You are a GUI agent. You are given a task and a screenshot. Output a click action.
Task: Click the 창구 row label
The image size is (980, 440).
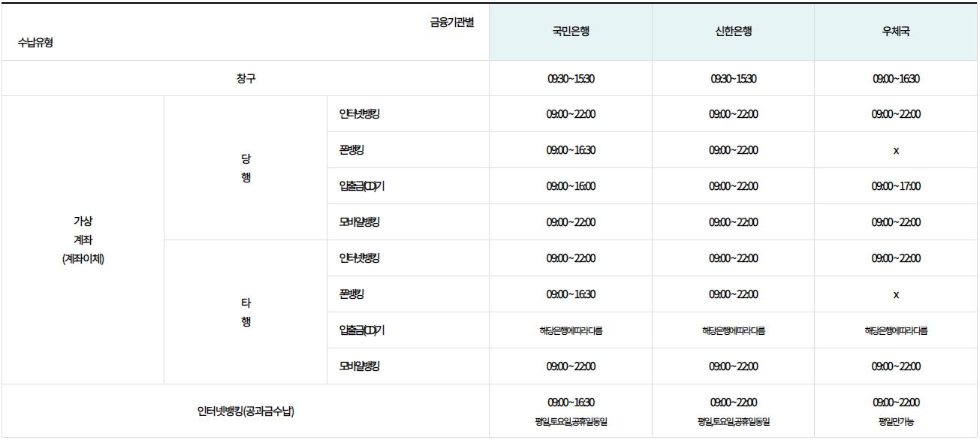[246, 78]
